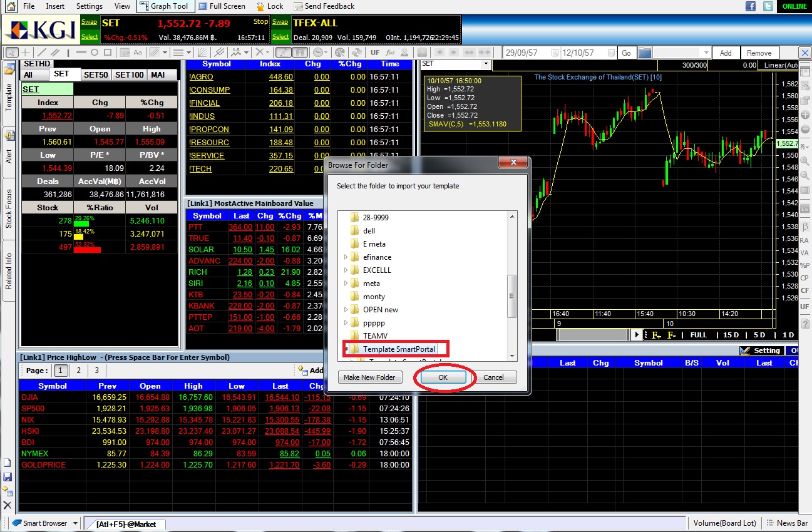Viewport: 812px width, 532px height.
Task: Open the f(x) formula tool
Action: [x=390, y=53]
